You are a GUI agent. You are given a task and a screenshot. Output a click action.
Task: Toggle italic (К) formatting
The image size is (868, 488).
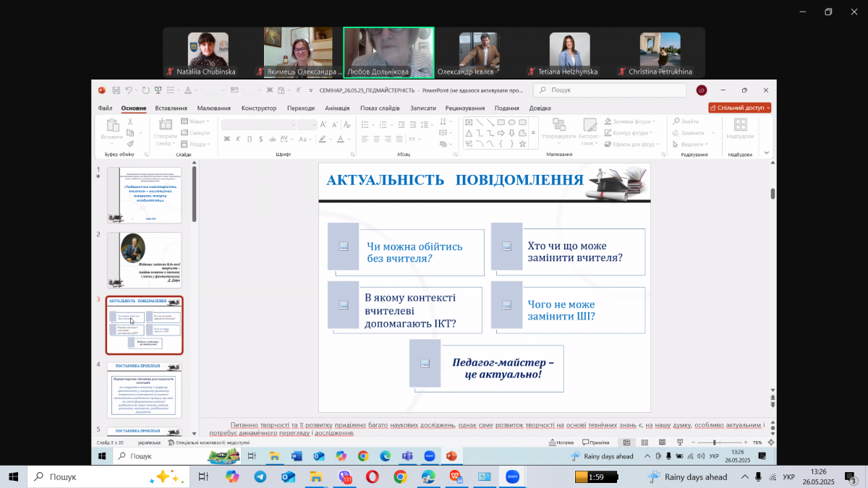237,139
